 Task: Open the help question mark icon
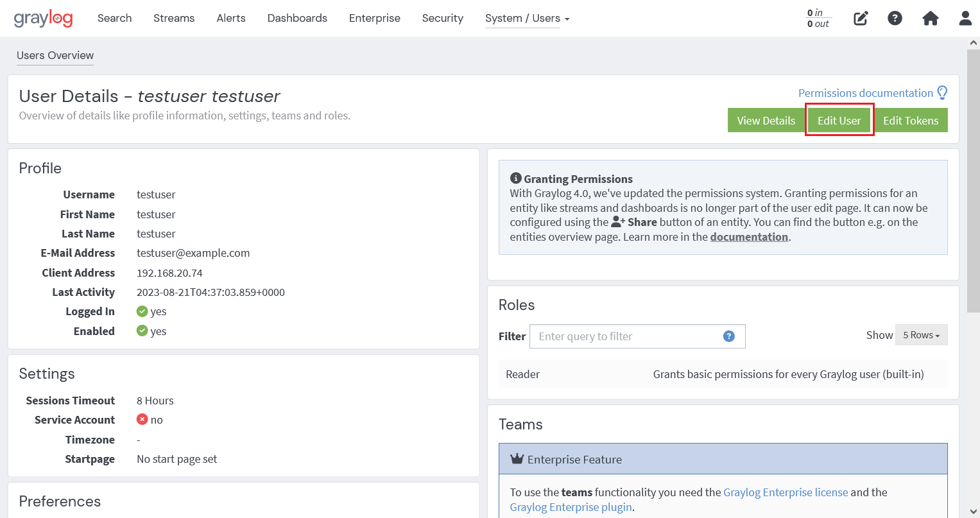(895, 18)
